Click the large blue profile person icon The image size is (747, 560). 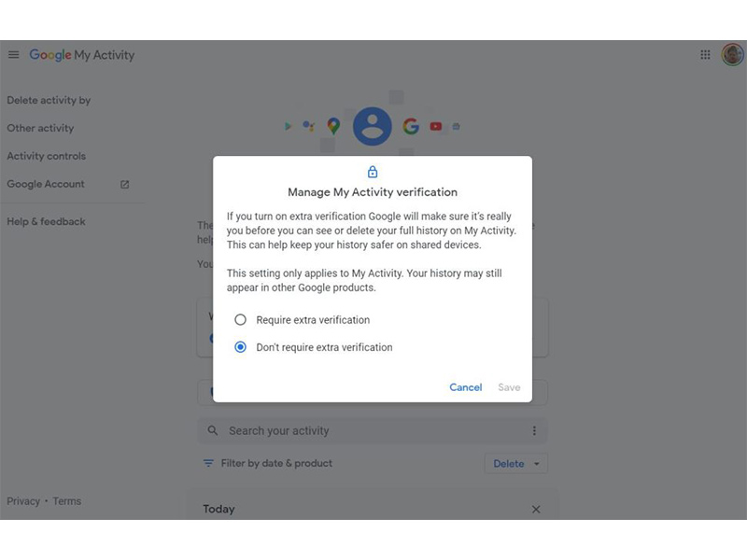[373, 126]
